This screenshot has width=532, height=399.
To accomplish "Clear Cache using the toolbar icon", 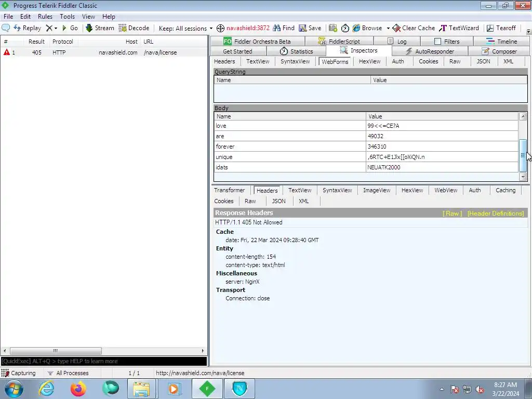I will point(414,28).
